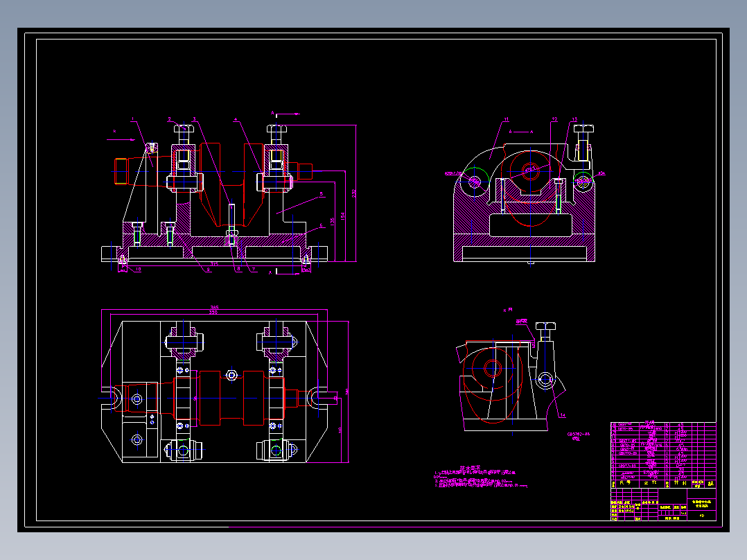Image resolution: width=747 pixels, height=560 pixels.
Task: Click the K direction arrow label
Action: click(x=114, y=131)
